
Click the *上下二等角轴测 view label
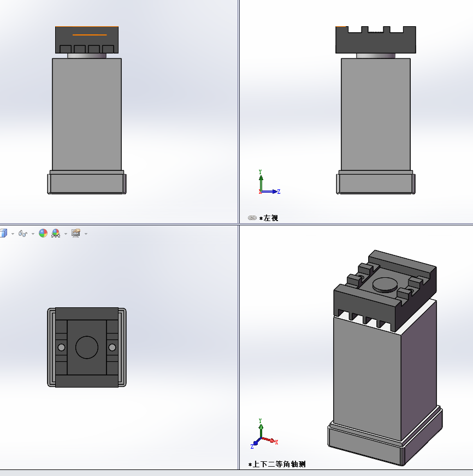tap(277, 464)
